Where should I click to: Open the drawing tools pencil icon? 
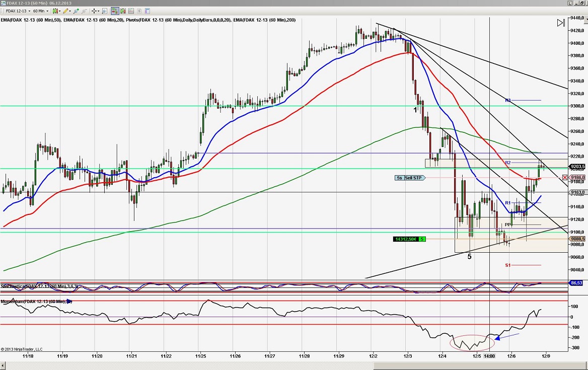pos(66,11)
